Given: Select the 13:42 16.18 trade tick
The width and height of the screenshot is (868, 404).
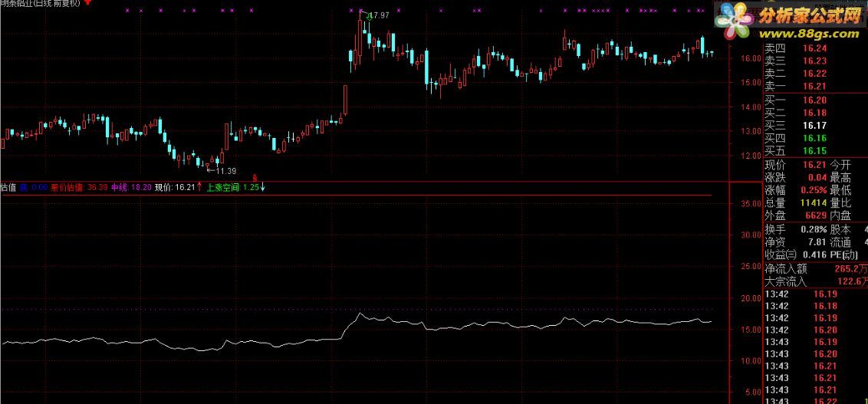Looking at the screenshot, I should (x=801, y=306).
